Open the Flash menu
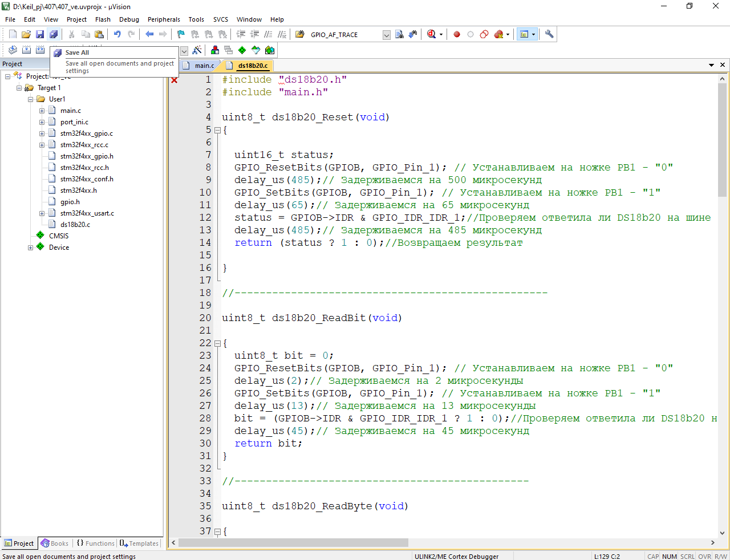 103,19
